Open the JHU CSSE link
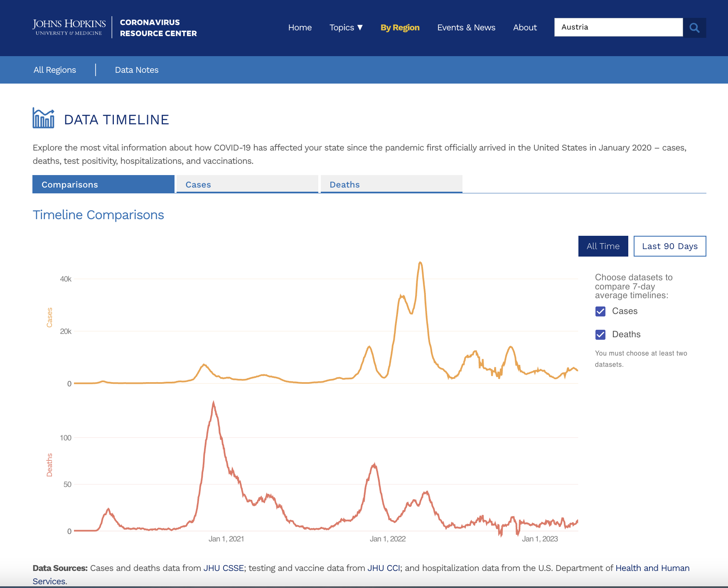The image size is (728, 588). [x=224, y=568]
